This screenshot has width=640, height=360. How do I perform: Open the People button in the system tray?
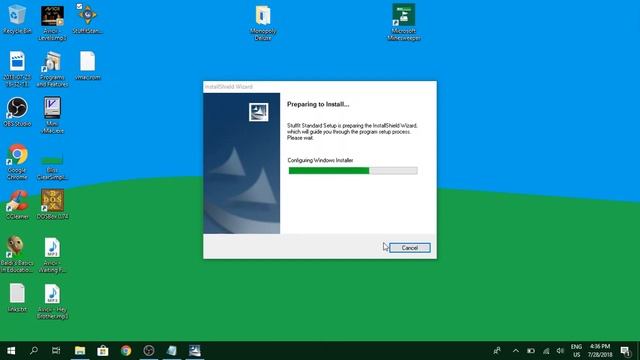[497, 351]
